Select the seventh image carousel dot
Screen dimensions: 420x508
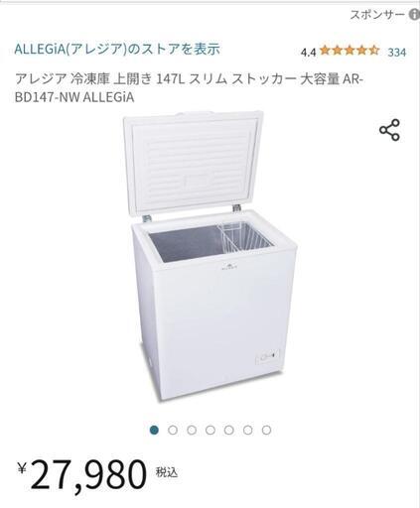tap(266, 430)
